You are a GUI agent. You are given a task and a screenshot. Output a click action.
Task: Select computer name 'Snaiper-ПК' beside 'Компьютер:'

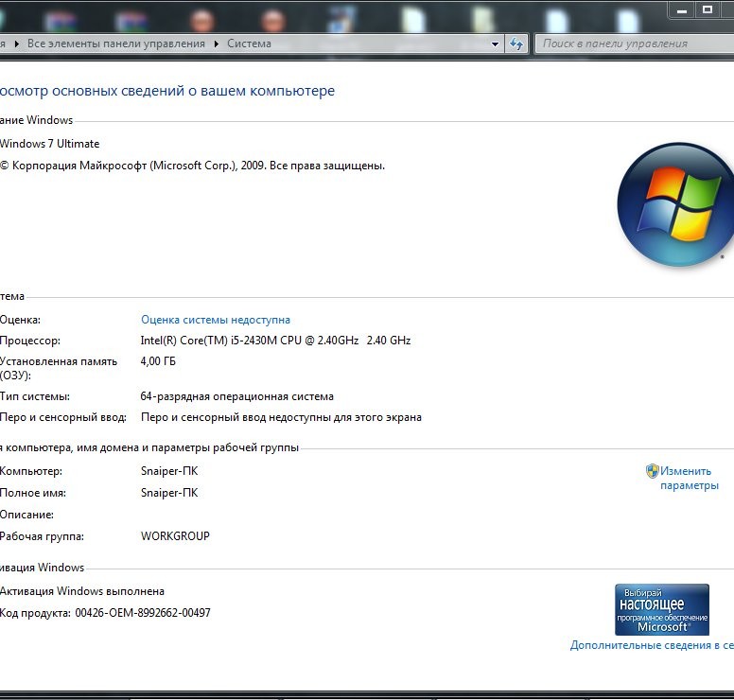pos(169,471)
